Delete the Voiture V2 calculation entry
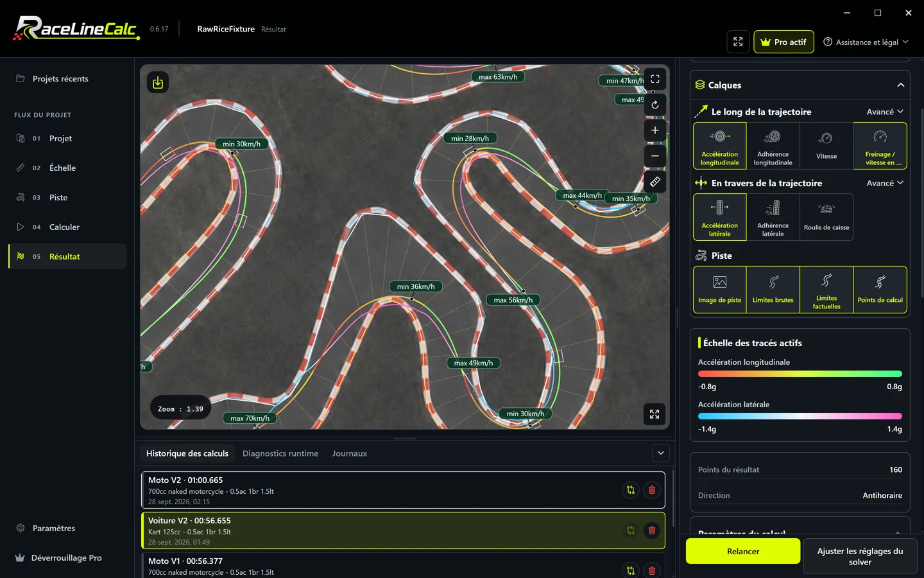The width and height of the screenshot is (924, 578). [x=652, y=530]
